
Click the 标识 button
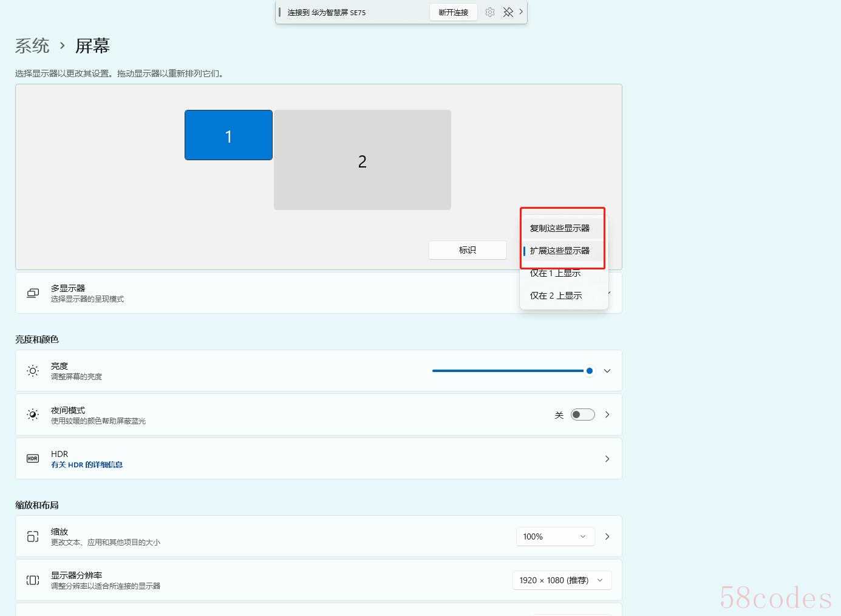tap(468, 250)
